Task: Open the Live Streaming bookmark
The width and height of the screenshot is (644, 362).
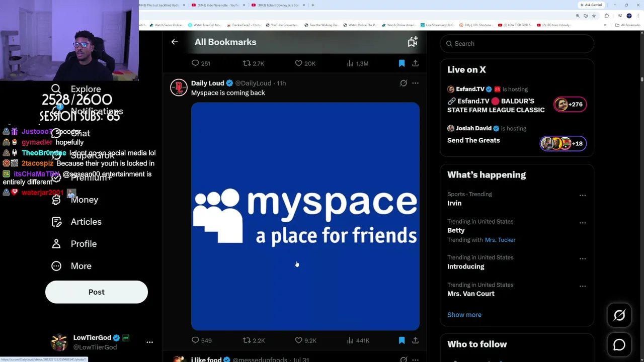Action: [437, 25]
